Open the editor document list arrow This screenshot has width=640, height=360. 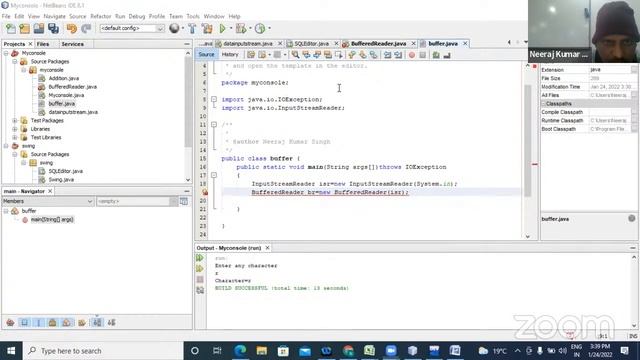pyautogui.click(x=526, y=42)
